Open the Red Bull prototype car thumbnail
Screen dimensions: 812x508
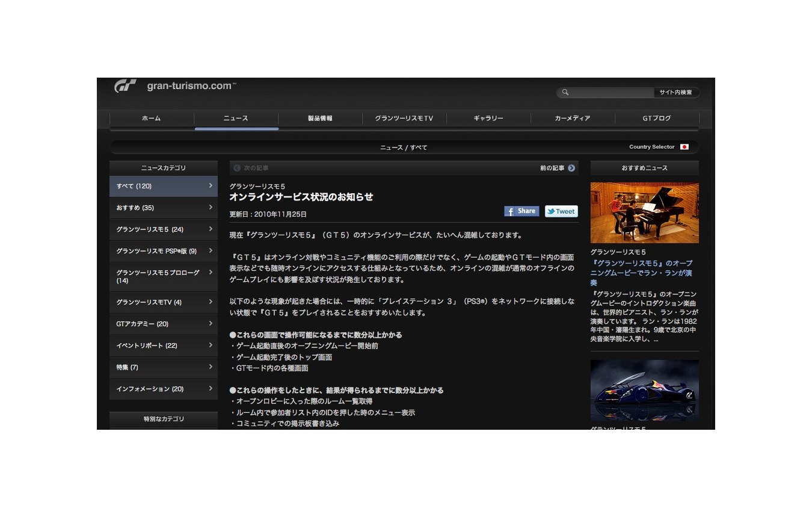(x=645, y=390)
